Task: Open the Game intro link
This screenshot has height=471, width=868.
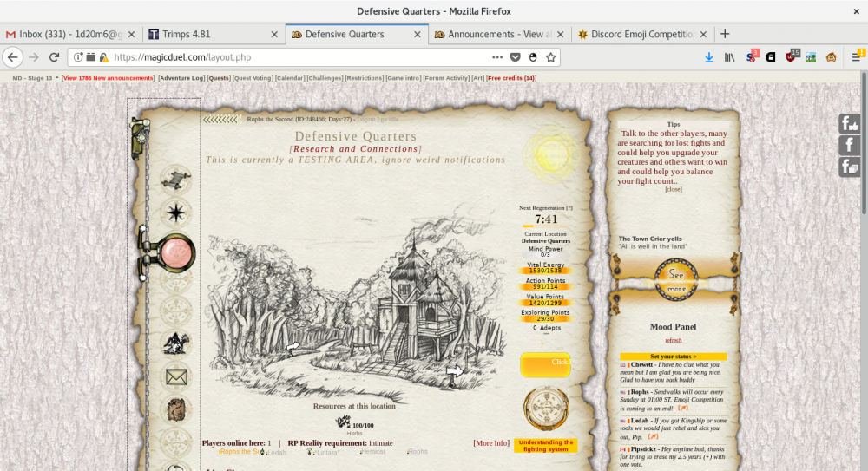Action: (403, 78)
